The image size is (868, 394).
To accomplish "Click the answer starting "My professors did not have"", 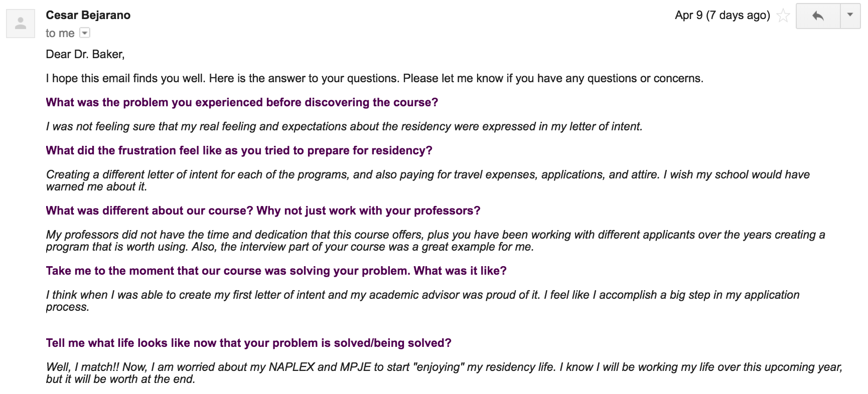I will (436, 241).
